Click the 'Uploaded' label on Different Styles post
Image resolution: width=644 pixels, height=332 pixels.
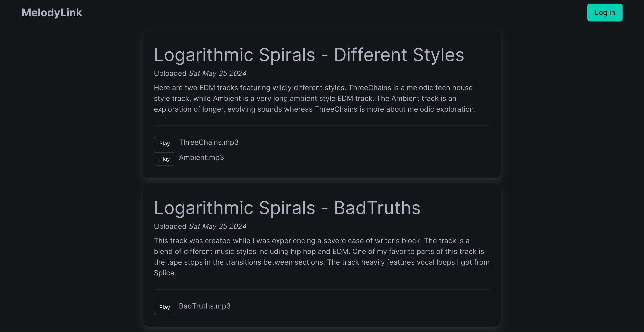click(170, 73)
